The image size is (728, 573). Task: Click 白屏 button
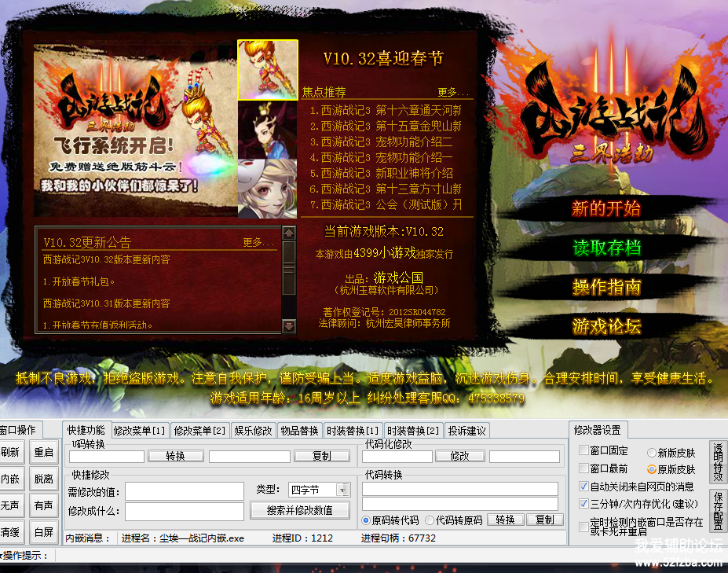point(44,532)
